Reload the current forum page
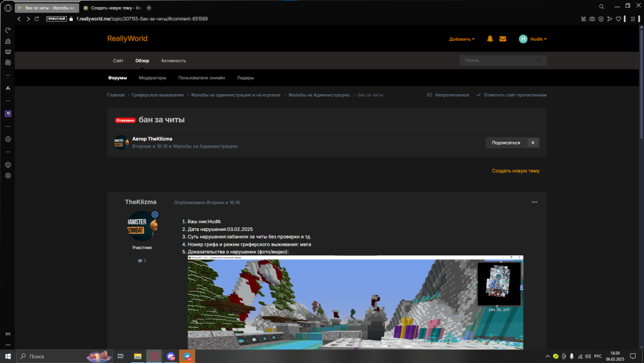644x363 pixels. coord(37,19)
